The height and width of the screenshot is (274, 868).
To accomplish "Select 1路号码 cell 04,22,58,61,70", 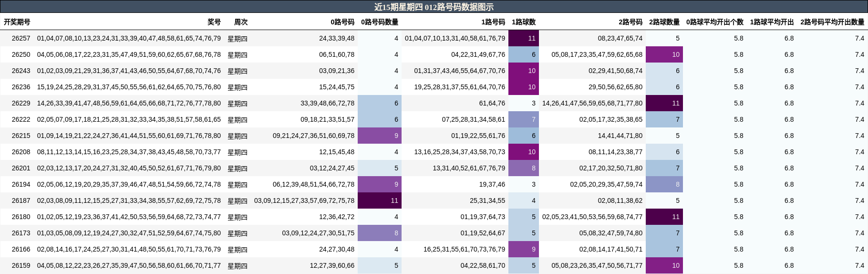I will [483, 265].
